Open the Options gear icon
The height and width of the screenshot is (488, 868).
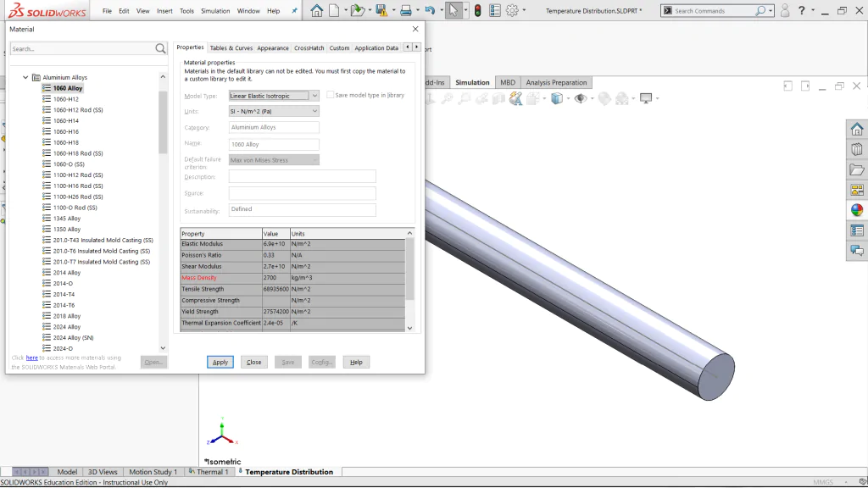pos(512,10)
